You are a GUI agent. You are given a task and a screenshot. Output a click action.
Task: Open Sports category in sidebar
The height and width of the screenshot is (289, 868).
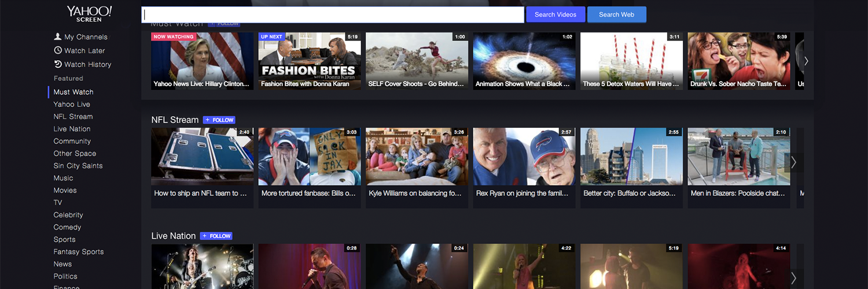click(x=64, y=239)
